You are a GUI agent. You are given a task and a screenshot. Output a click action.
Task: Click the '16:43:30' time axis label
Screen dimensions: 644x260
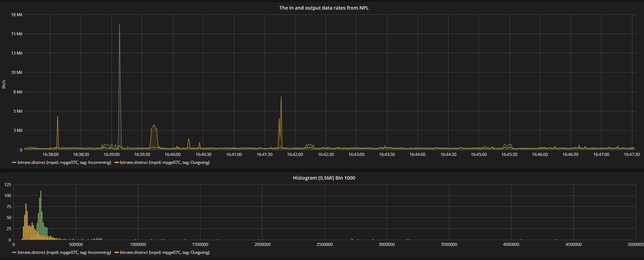[x=387, y=155]
